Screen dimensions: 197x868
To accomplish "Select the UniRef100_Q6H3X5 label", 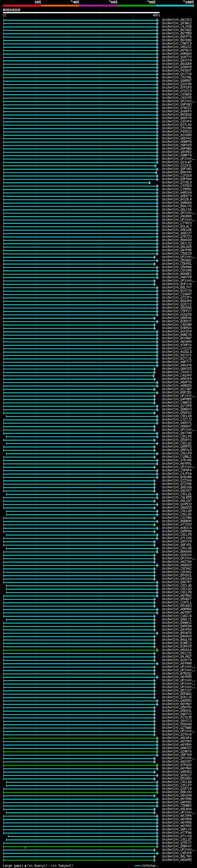I will 177,369.
